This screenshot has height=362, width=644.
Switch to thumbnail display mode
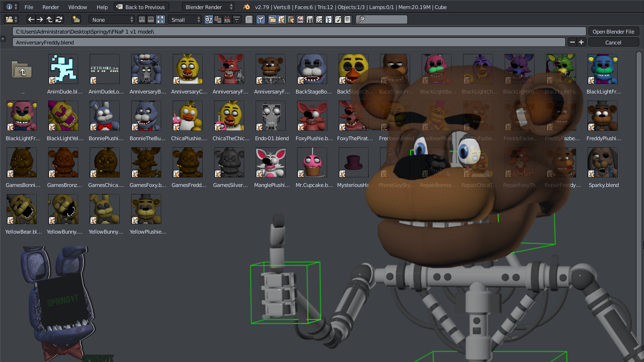click(160, 20)
